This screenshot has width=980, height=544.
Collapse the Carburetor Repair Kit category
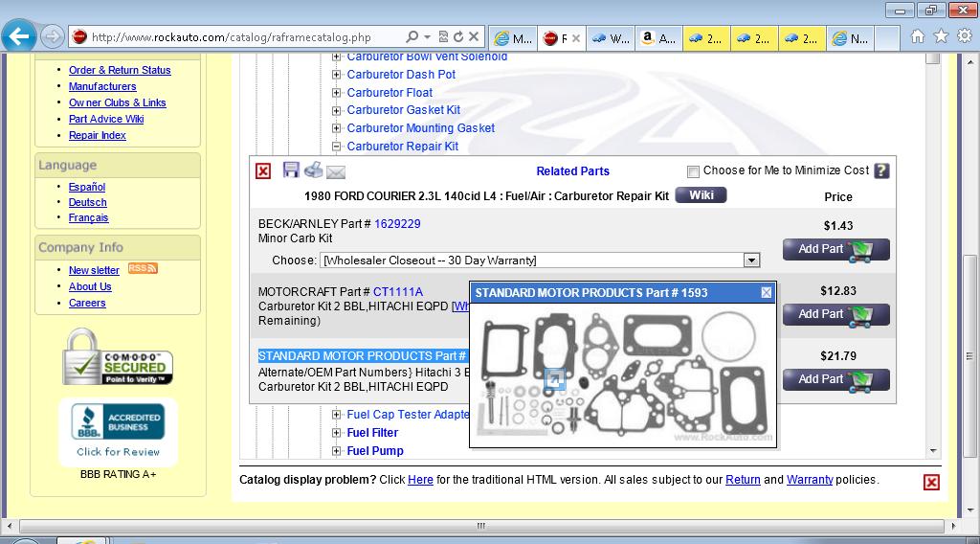click(337, 147)
